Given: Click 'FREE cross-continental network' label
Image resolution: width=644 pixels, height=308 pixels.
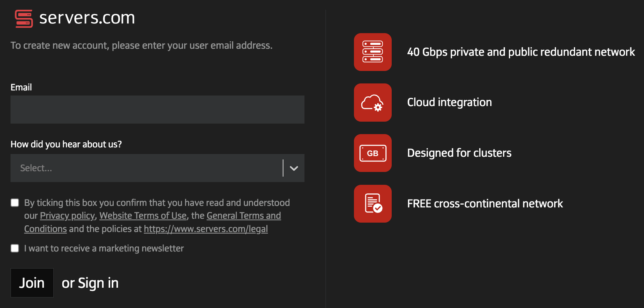Looking at the screenshot, I should pyautogui.click(x=485, y=204).
